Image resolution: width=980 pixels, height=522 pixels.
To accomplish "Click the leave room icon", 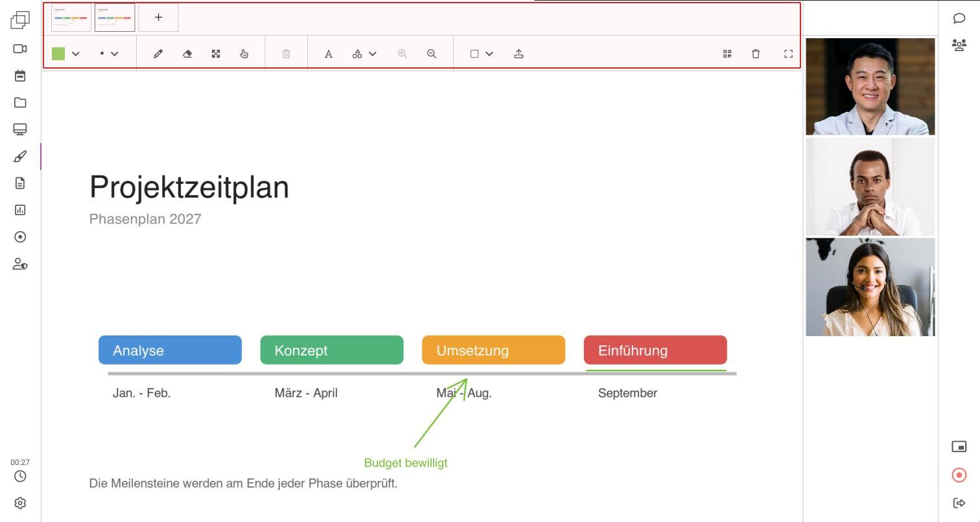I will [959, 503].
